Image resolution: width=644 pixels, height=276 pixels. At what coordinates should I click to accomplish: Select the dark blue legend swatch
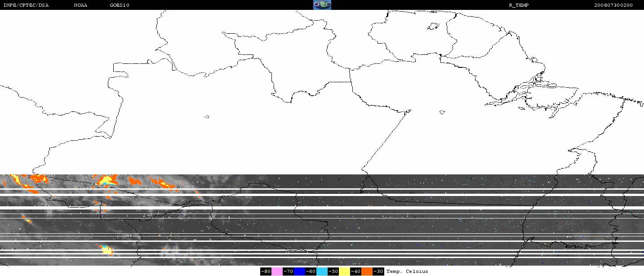299,272
